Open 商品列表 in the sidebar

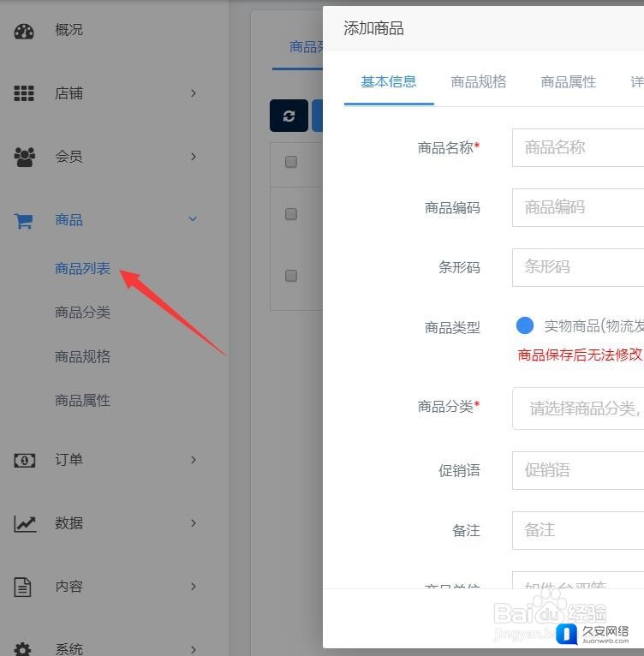point(82,268)
